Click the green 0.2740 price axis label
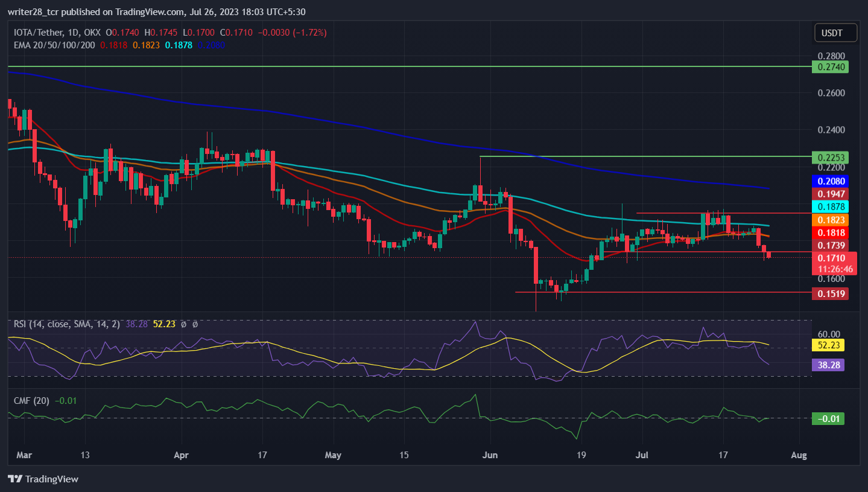The width and height of the screenshot is (868, 492). click(831, 68)
